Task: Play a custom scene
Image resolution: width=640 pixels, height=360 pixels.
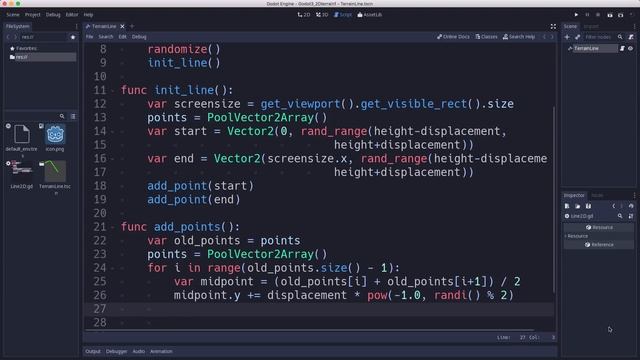Action: click(x=620, y=15)
